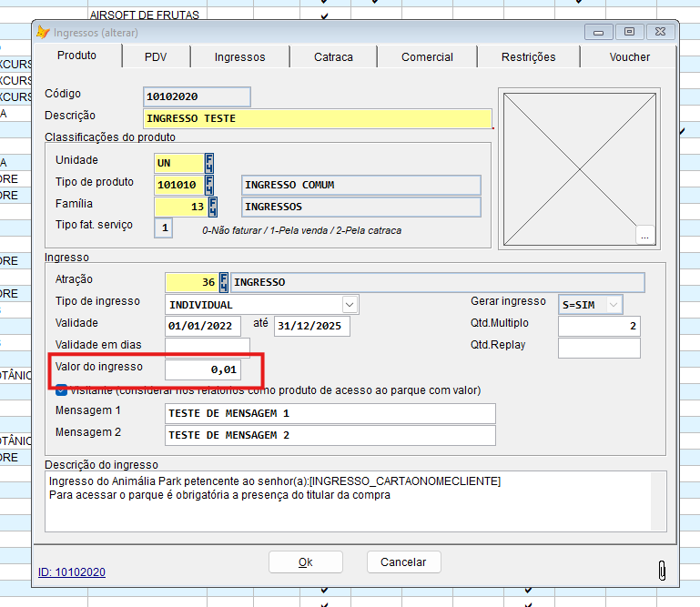The width and height of the screenshot is (700, 607).
Task: Click the Ingressos window title icon
Action: (x=43, y=32)
